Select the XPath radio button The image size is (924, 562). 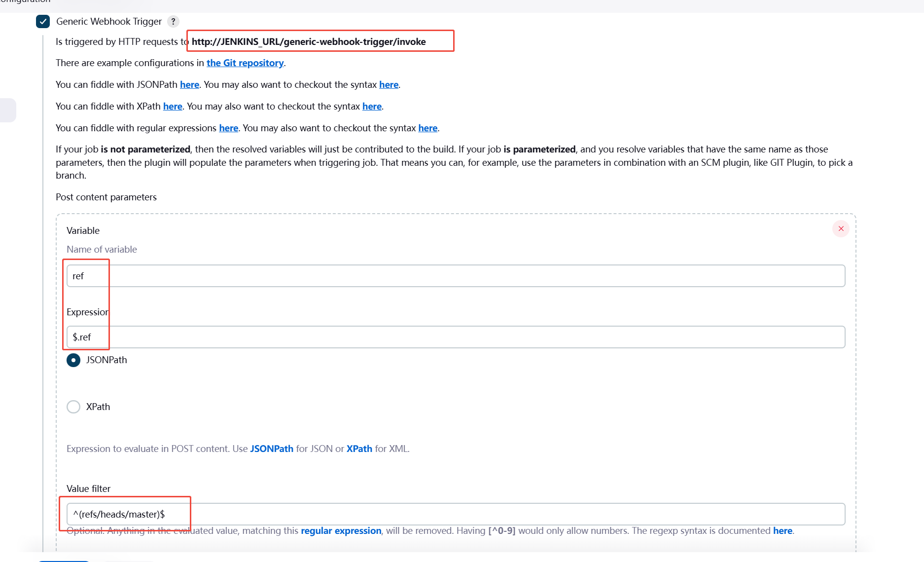coord(73,407)
